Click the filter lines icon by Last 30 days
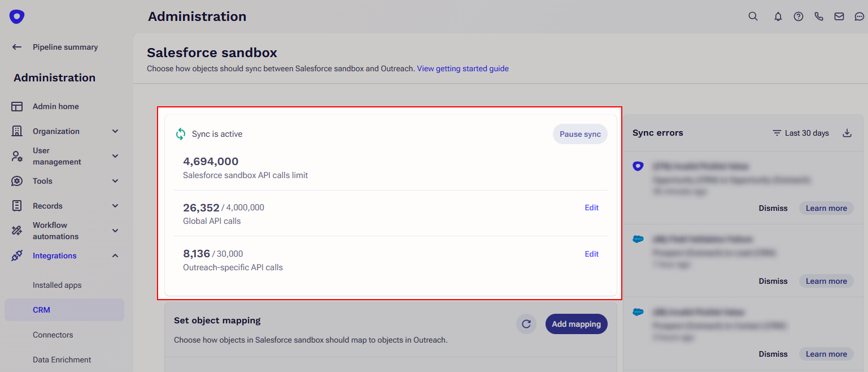Image resolution: width=868 pixels, height=372 pixels. click(777, 133)
